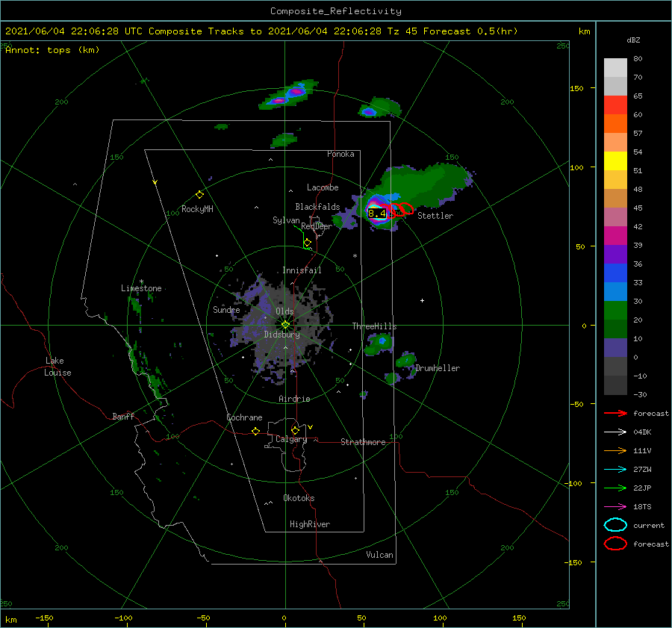Click the green 22JP arrow in legend
The width and height of the screenshot is (672, 628).
615,488
